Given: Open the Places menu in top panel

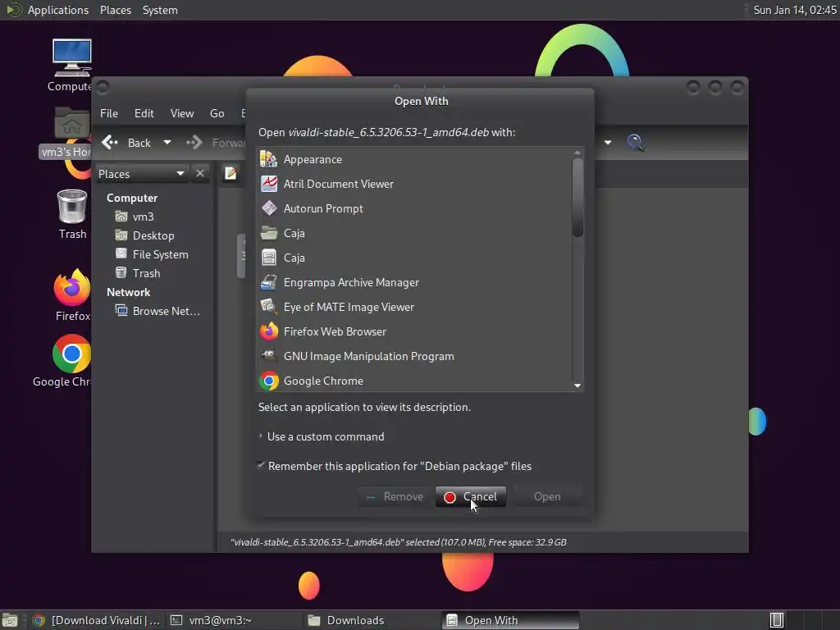Looking at the screenshot, I should [116, 10].
